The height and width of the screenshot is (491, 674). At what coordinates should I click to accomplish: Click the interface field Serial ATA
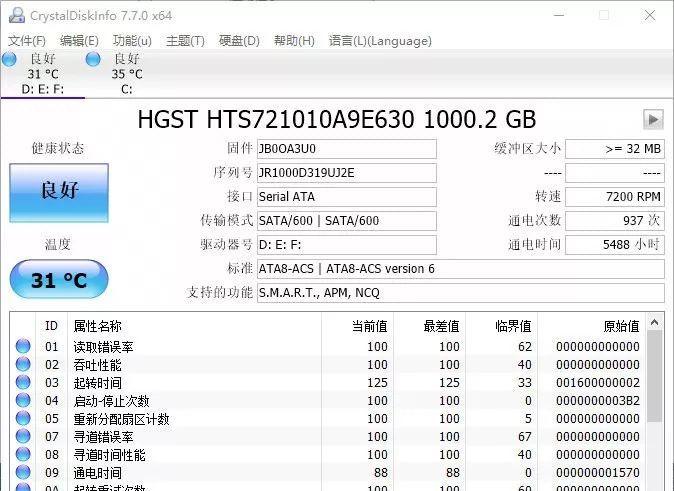click(x=347, y=197)
